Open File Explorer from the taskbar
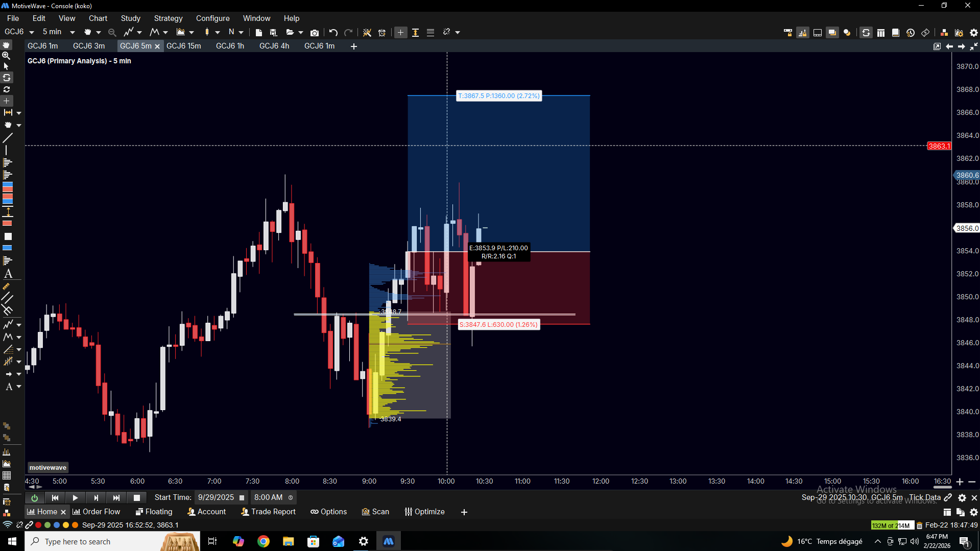This screenshot has height=551, width=980. tap(289, 541)
